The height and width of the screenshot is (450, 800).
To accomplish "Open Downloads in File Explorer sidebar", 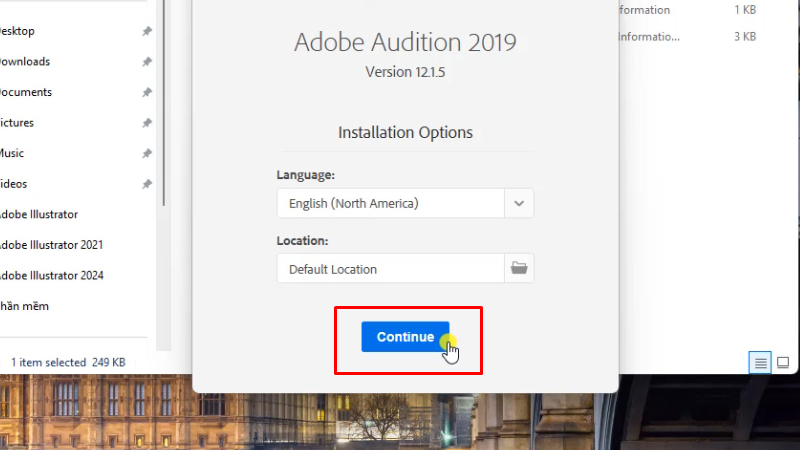I will [24, 62].
